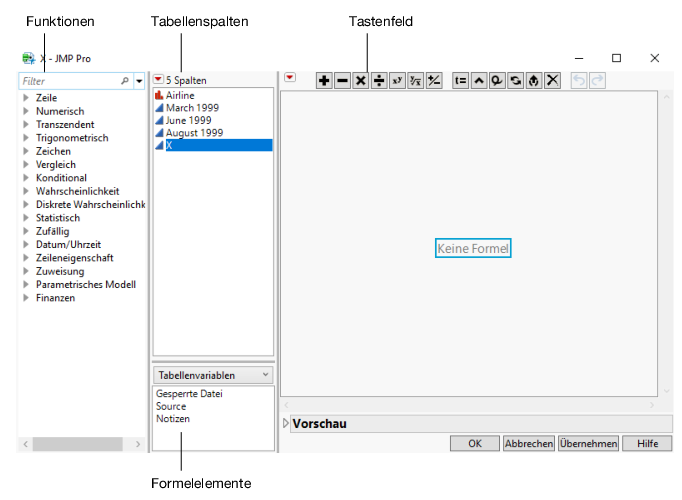Expand the Diskrete Wahrscheinlichkeit group

[x=26, y=204]
